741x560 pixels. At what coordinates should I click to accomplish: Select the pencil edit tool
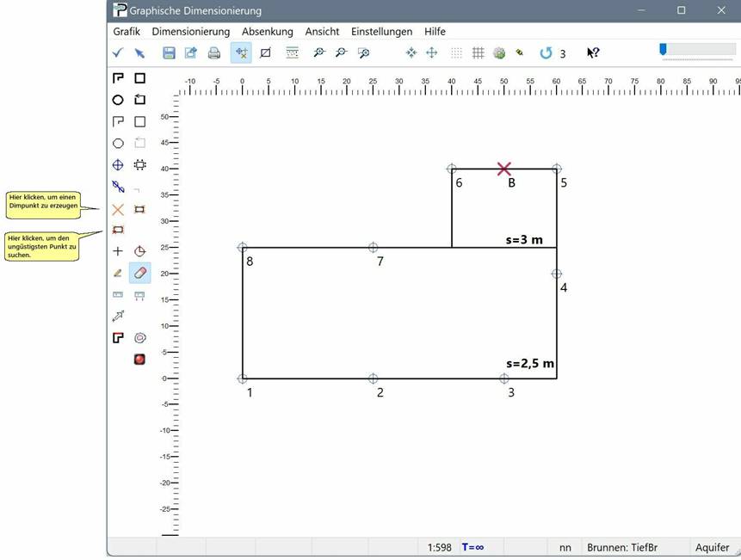pos(118,273)
